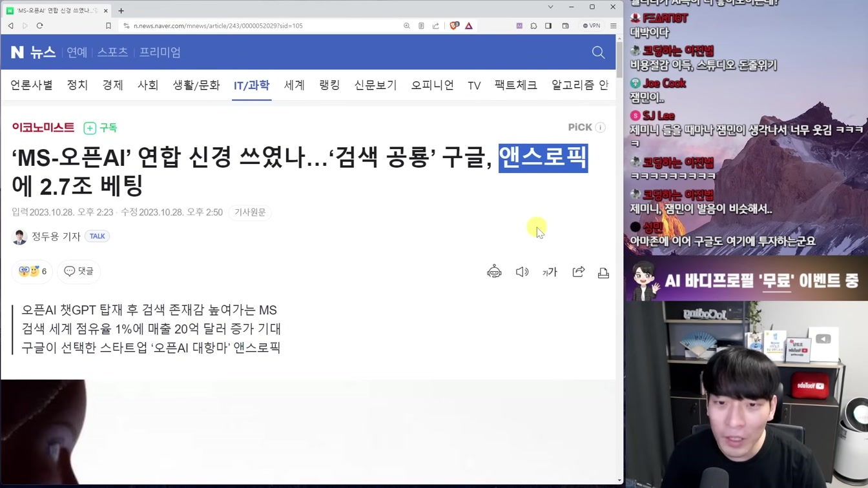868x488 pixels.
Task: Click chat user 'SJ Lee' name
Action: (x=659, y=116)
